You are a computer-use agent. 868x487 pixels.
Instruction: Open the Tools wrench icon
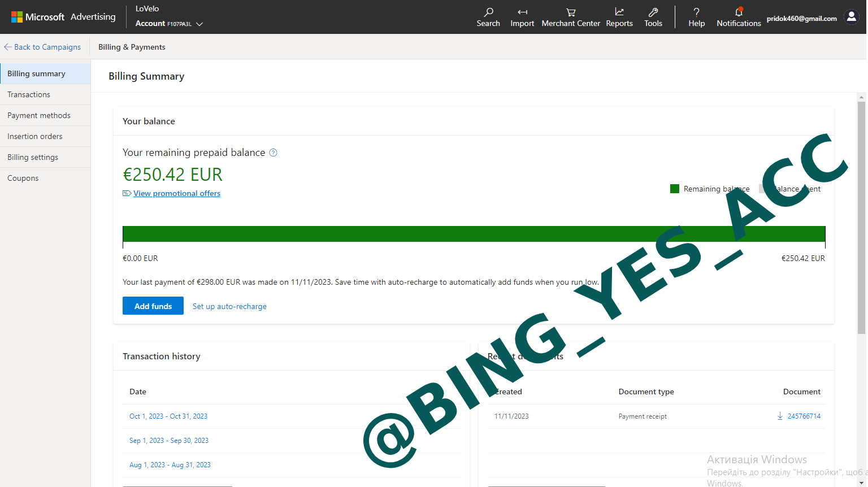[x=653, y=12]
